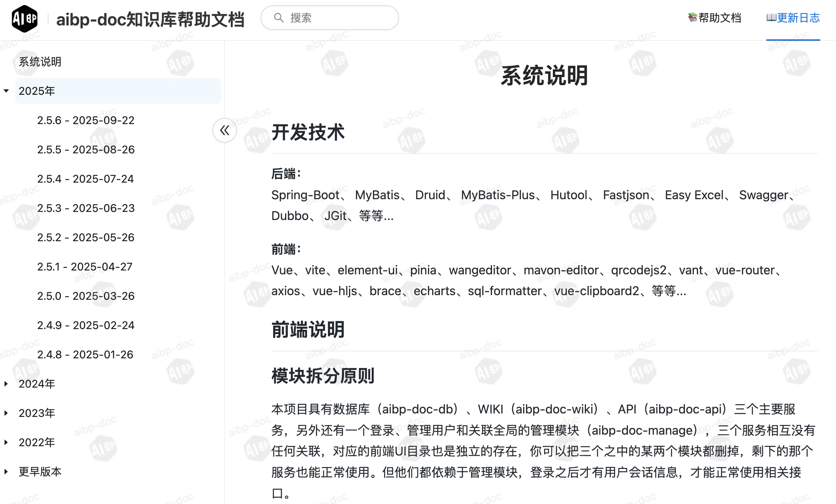Expand the 2024年 section arrow
The width and height of the screenshot is (836, 504).
tap(6, 384)
